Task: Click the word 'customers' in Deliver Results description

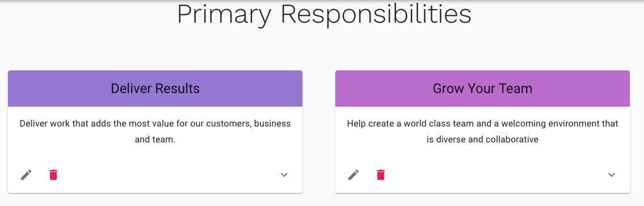Action: coord(229,124)
